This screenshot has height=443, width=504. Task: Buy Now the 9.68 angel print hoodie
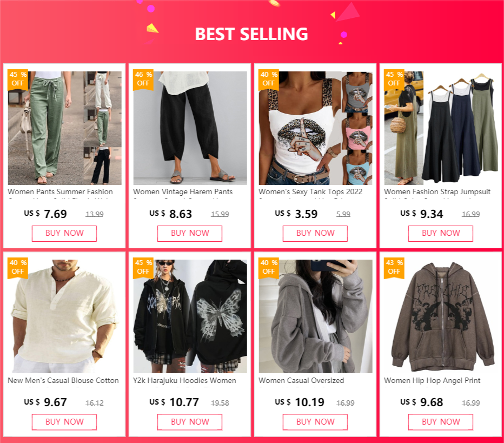point(441,422)
